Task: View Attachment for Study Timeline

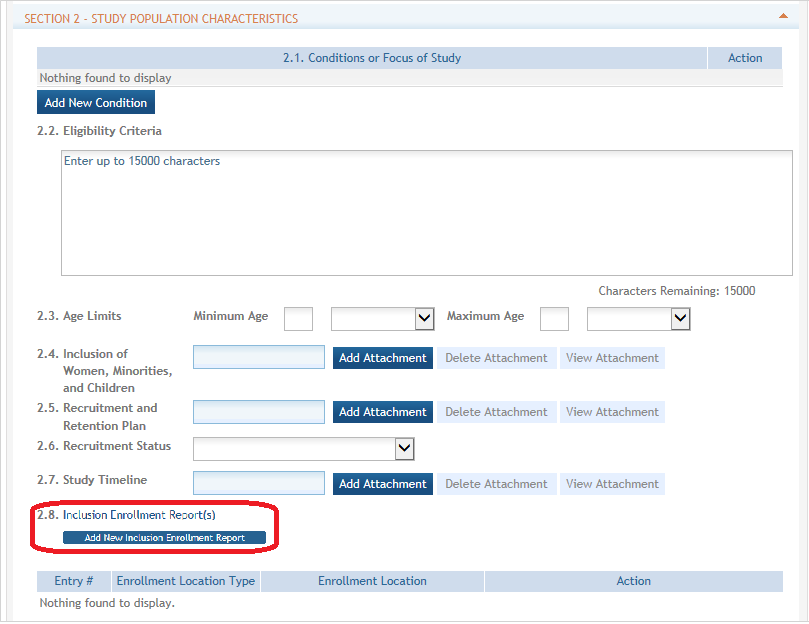Action: pyautogui.click(x=612, y=484)
